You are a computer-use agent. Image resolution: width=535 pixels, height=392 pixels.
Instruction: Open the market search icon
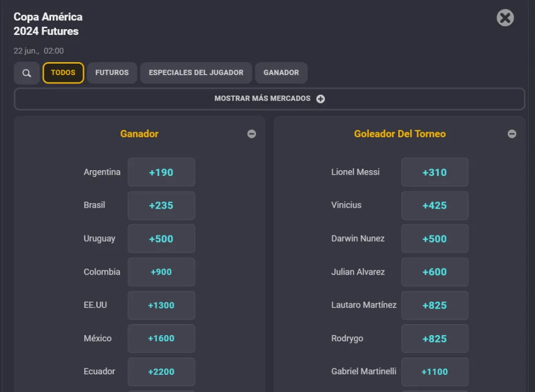pos(27,73)
